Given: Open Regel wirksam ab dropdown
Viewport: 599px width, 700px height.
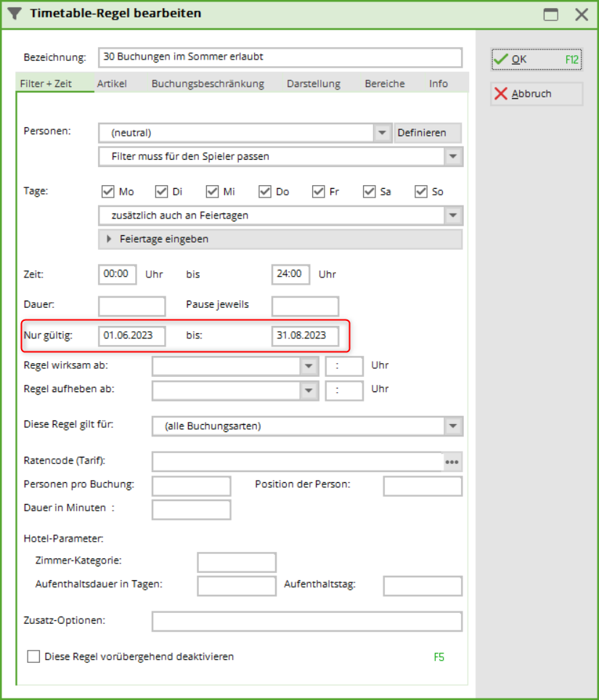Looking at the screenshot, I should tap(309, 366).
